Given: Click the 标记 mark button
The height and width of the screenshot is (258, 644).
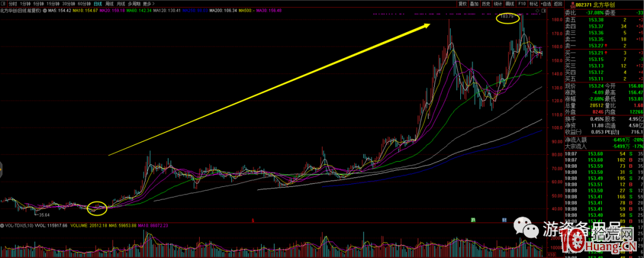Looking at the screenshot, I should pyautogui.click(x=534, y=4).
